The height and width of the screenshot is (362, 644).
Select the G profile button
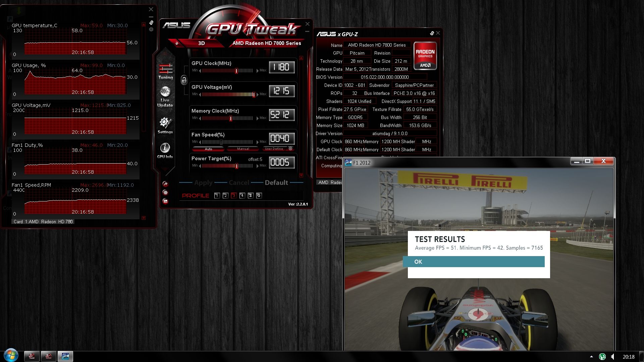(x=259, y=195)
